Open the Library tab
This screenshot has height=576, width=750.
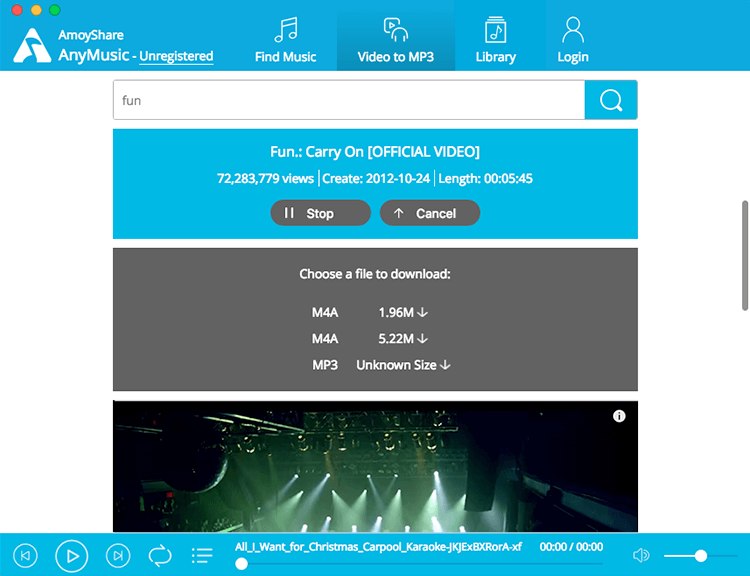point(496,40)
